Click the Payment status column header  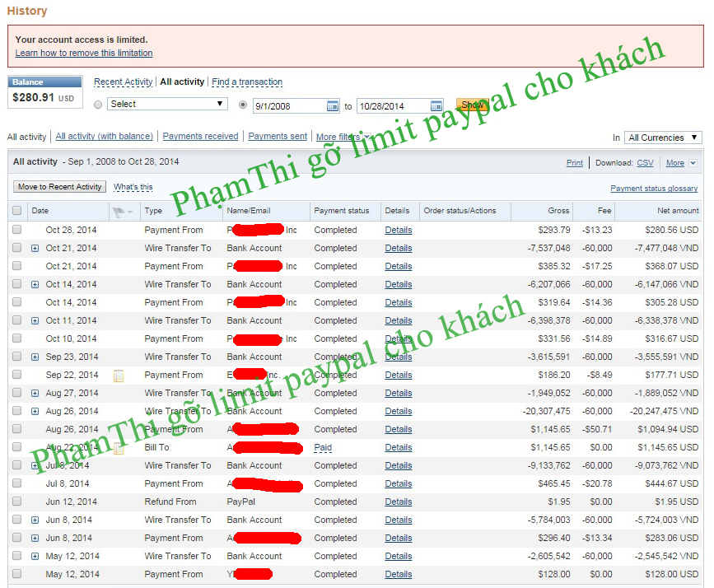(x=342, y=211)
